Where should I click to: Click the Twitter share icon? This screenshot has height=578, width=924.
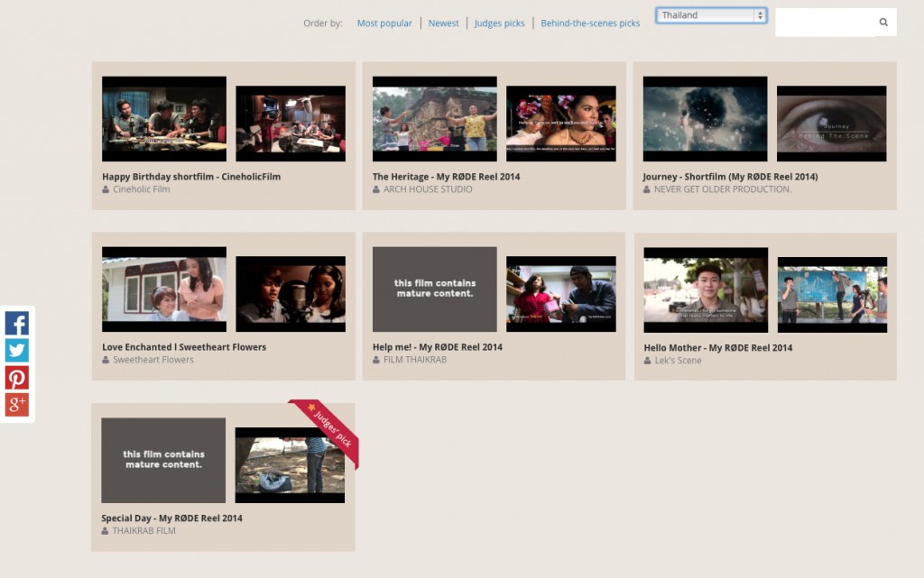click(x=16, y=350)
